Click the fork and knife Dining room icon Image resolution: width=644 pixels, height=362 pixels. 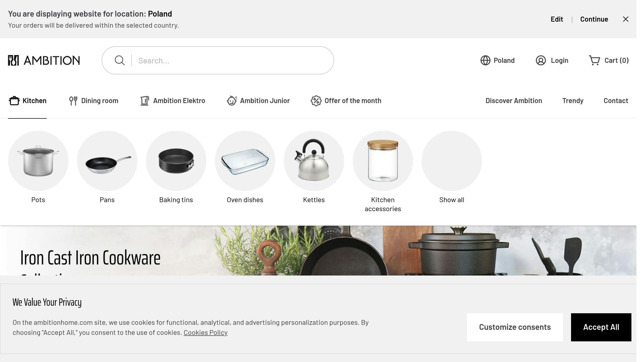point(73,101)
